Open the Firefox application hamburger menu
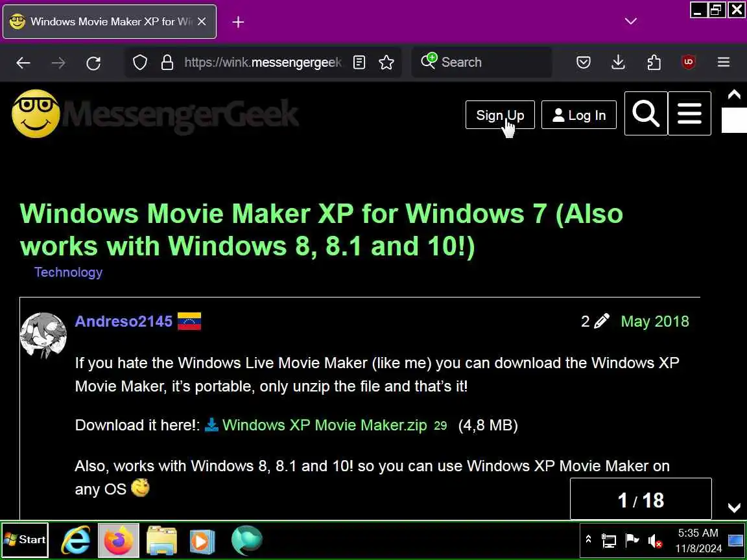The width and height of the screenshot is (747, 560). click(724, 62)
